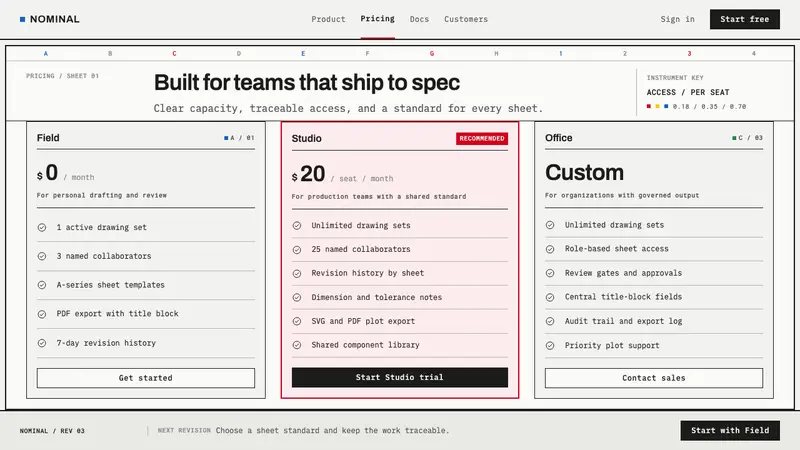Viewport: 800px width, 450px height.
Task: Click the check icon beside SVG and PDF plot export
Action: coord(297,321)
